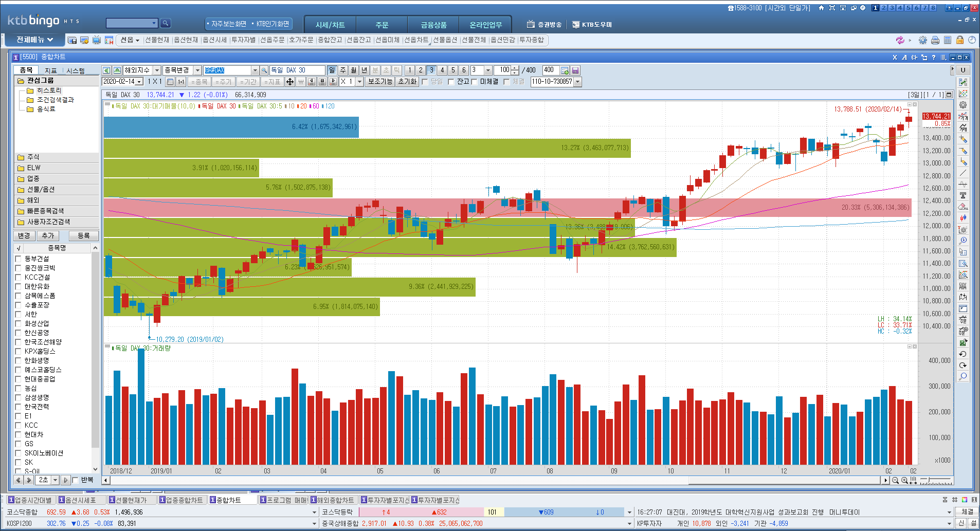
Task: Click the 주 weekly period button
Action: click(343, 70)
